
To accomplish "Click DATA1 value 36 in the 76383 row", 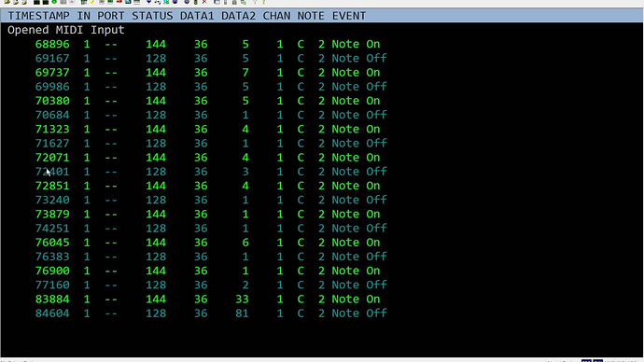I will click(x=201, y=257).
